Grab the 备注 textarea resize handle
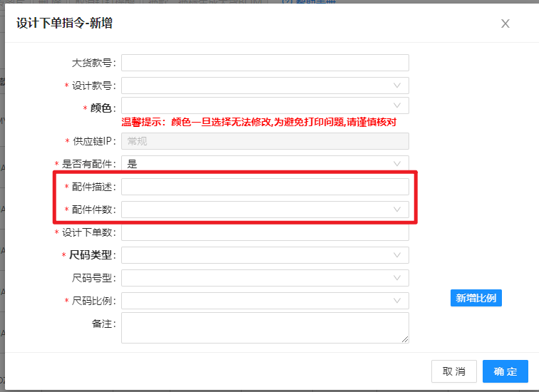Image resolution: width=539 pixels, height=392 pixels. [x=405, y=340]
